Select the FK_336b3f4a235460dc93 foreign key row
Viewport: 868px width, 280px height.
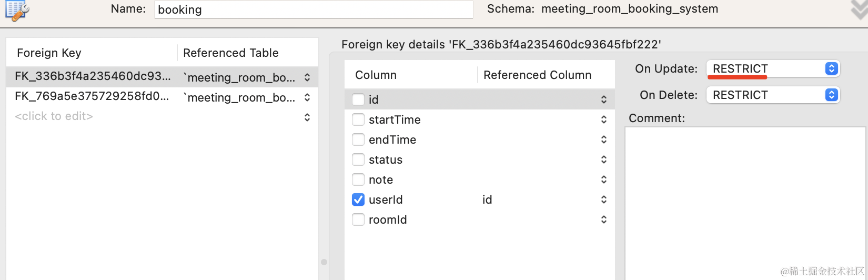[x=93, y=76]
